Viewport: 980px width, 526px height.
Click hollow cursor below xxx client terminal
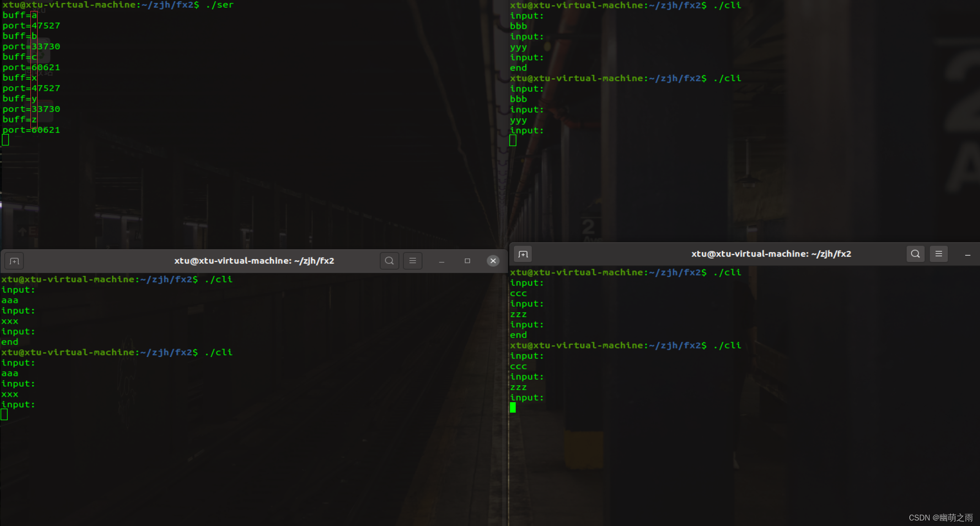[x=4, y=414]
